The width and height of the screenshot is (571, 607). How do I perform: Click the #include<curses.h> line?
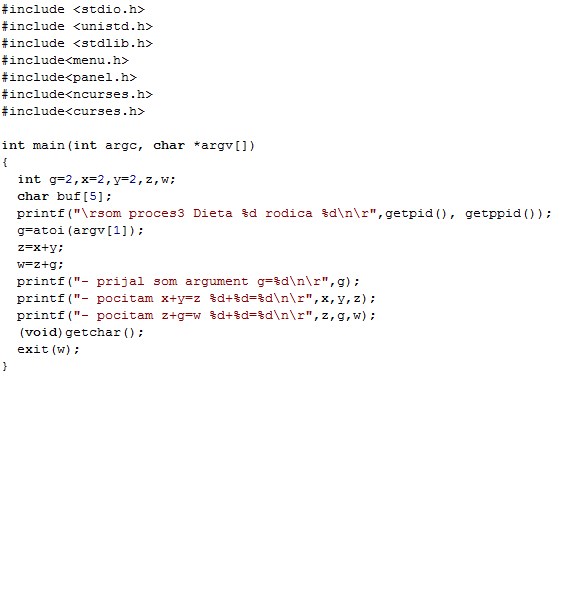pyautogui.click(x=73, y=111)
